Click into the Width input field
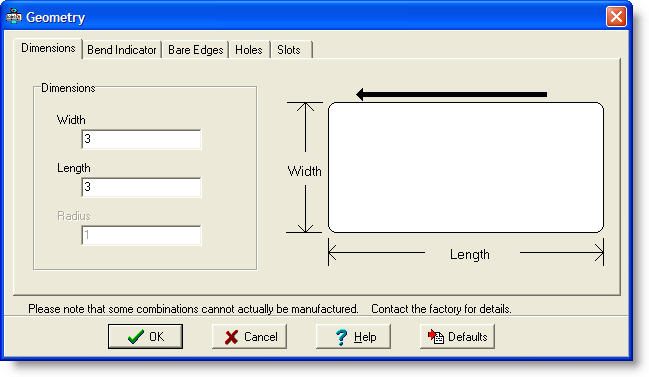Viewport: 649px width, 377px height. pos(141,139)
